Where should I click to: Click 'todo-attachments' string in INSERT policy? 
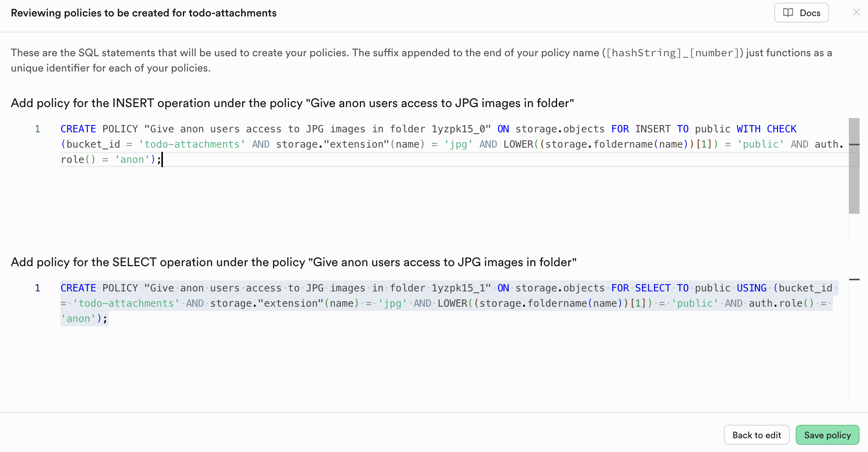point(192,144)
